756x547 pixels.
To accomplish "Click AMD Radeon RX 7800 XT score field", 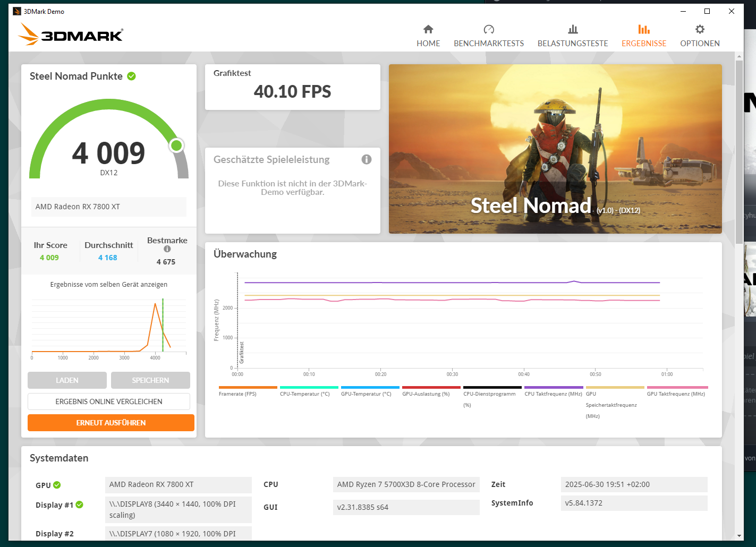I will [x=109, y=207].
